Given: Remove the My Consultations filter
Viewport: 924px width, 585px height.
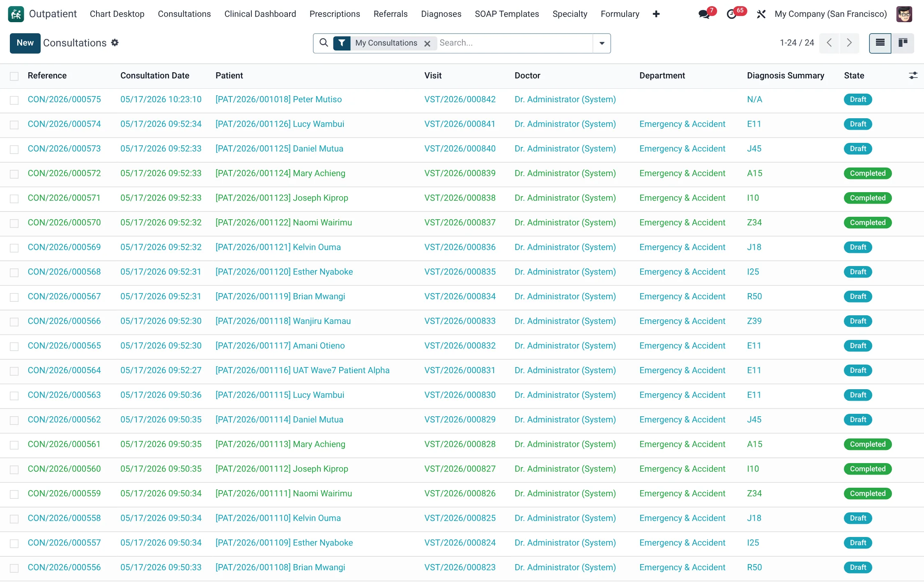Looking at the screenshot, I should (x=427, y=44).
